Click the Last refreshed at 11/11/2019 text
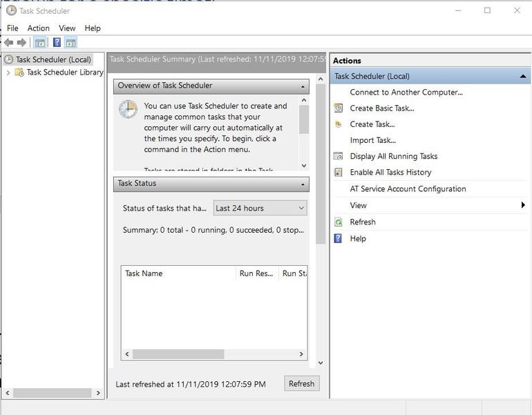This screenshot has height=415, width=532. pos(191,384)
